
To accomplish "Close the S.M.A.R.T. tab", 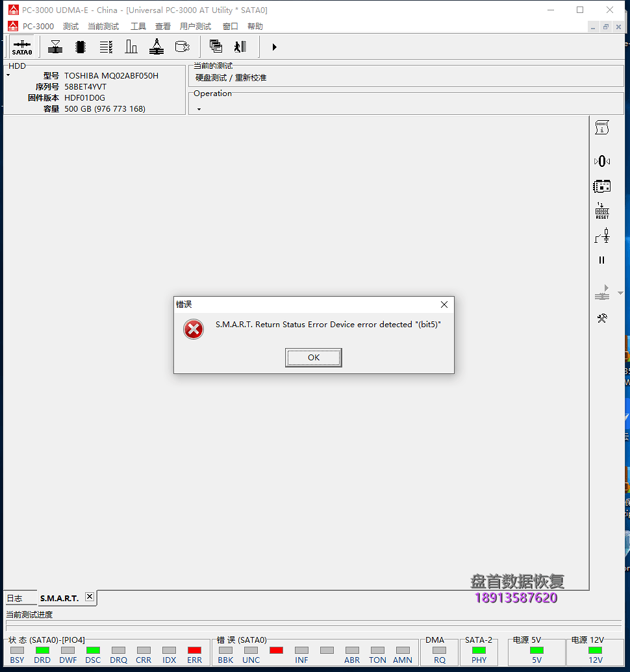I will pos(90,597).
